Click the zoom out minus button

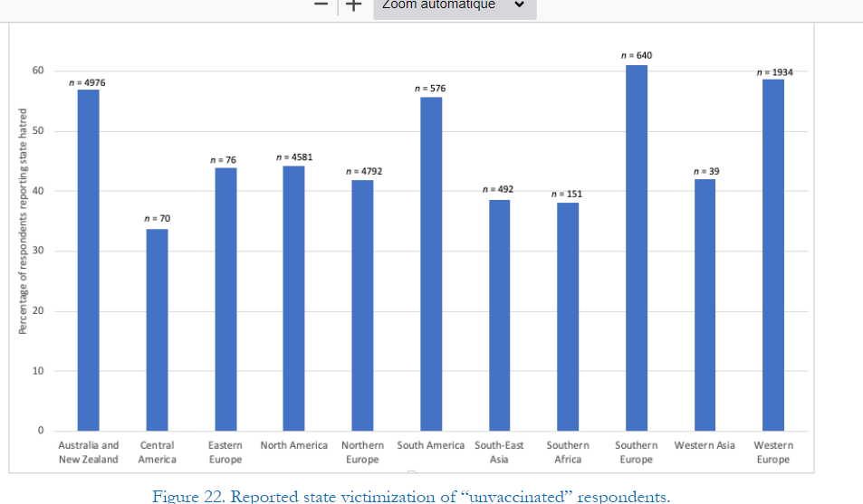(x=321, y=5)
